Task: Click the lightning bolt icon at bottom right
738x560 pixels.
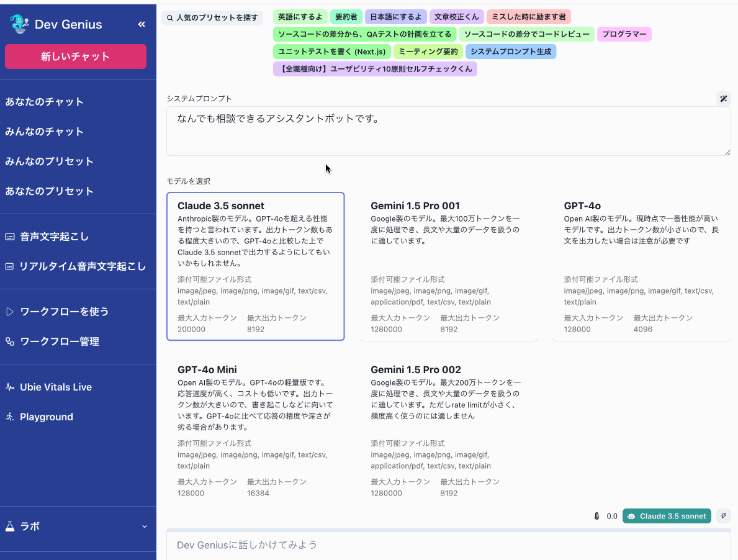Action: point(723,516)
